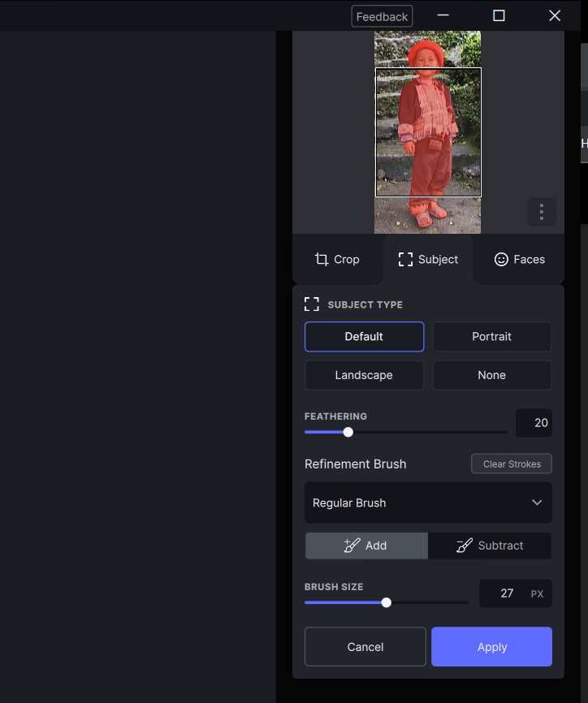Image resolution: width=588 pixels, height=703 pixels.
Task: Select the Default subject type
Action: [x=364, y=337]
